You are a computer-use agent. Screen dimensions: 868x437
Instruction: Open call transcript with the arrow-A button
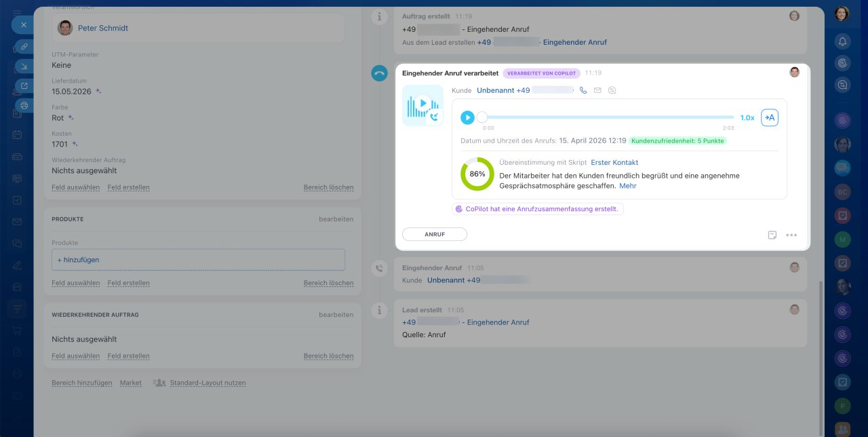pyautogui.click(x=769, y=117)
